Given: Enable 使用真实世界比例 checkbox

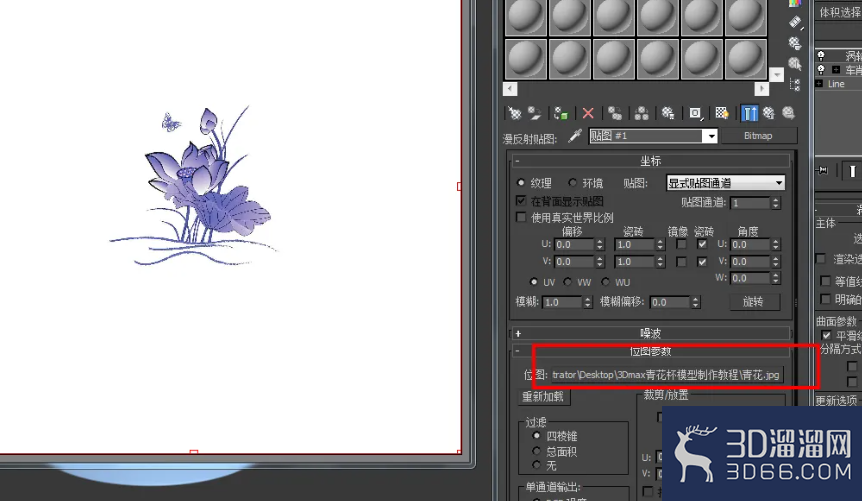Looking at the screenshot, I should (x=521, y=217).
